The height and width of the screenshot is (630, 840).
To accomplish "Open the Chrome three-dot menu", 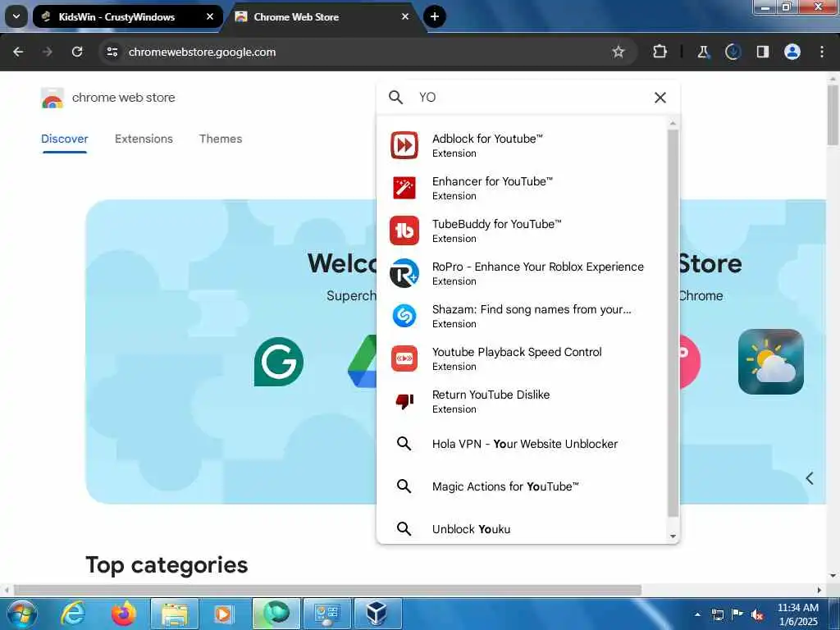I will click(x=822, y=52).
